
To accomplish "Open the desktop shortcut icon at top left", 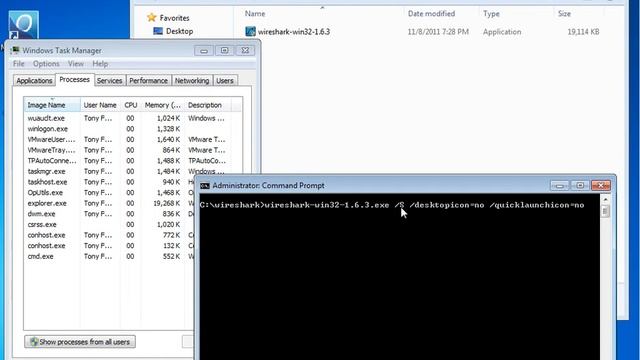I will pyautogui.click(x=23, y=25).
